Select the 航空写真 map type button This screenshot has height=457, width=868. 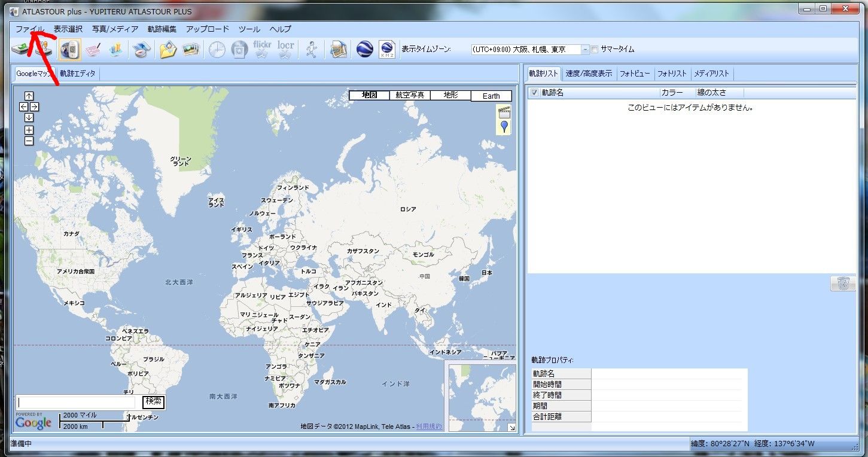[x=410, y=95]
